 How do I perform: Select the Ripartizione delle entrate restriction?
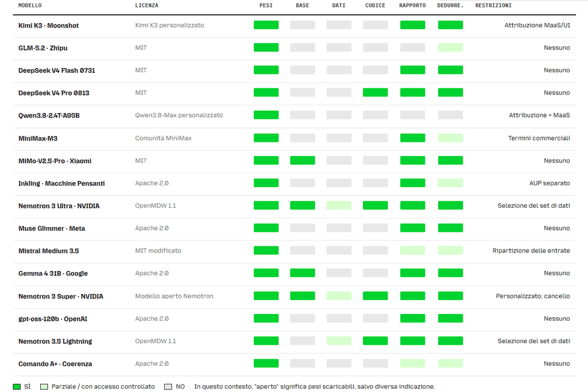tap(531, 250)
